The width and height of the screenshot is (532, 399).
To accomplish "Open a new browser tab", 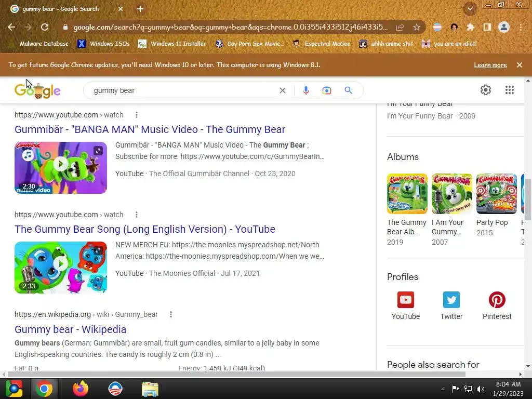I will tap(140, 9).
